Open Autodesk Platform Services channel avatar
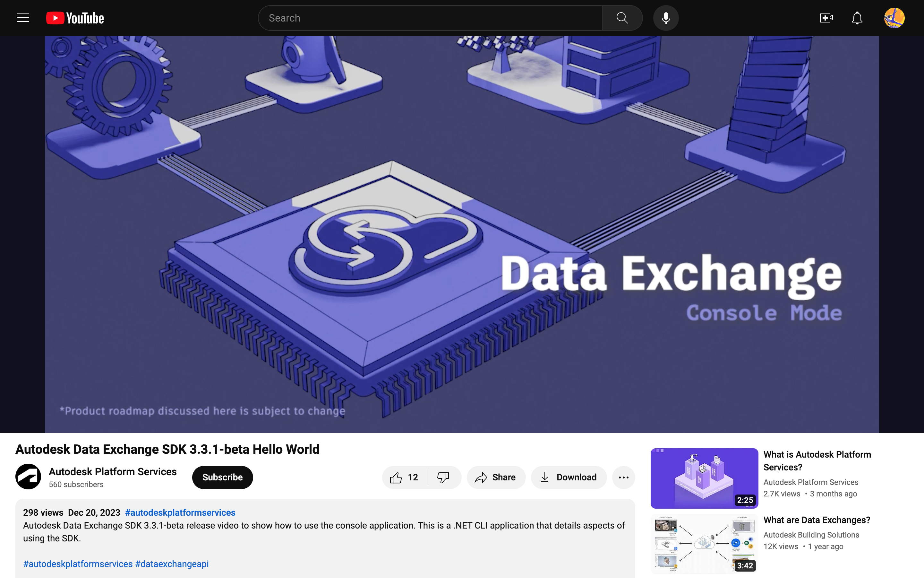This screenshot has width=924, height=578. (28, 477)
